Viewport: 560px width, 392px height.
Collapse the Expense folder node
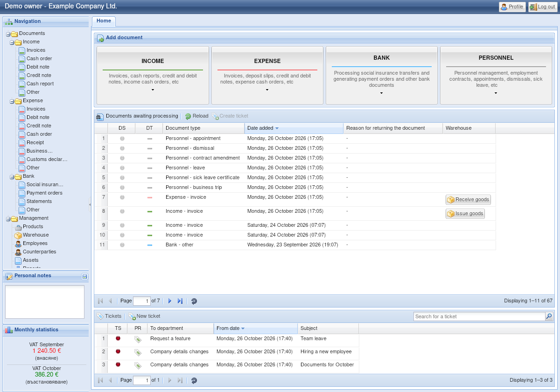[12, 101]
